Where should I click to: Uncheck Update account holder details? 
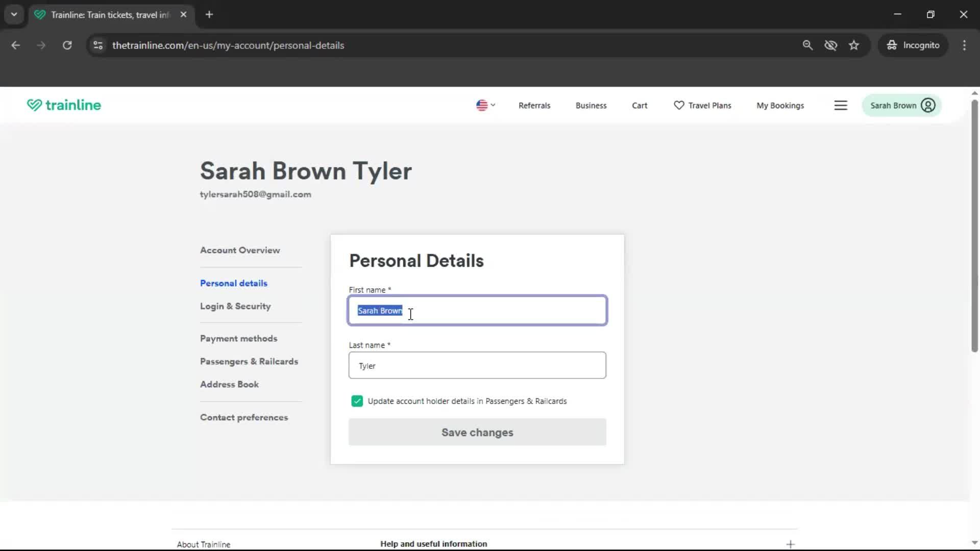point(357,401)
